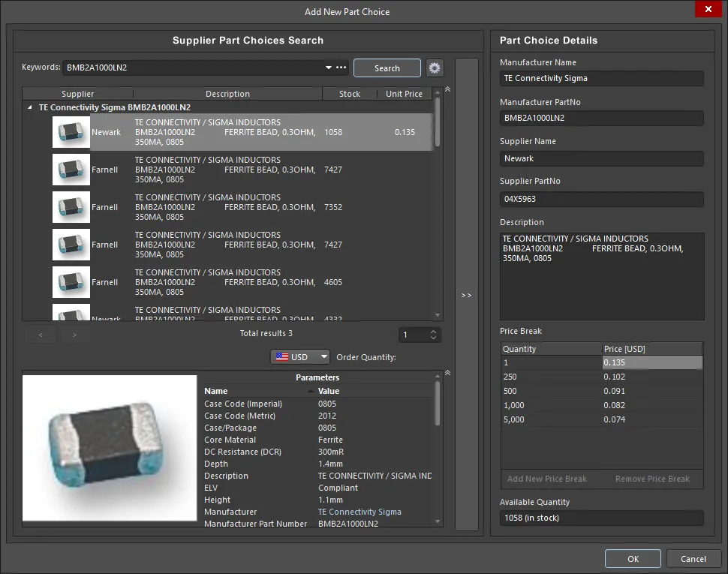The width and height of the screenshot is (728, 574).
Task: Open the Keywords history dropdown arrow
Action: 329,68
